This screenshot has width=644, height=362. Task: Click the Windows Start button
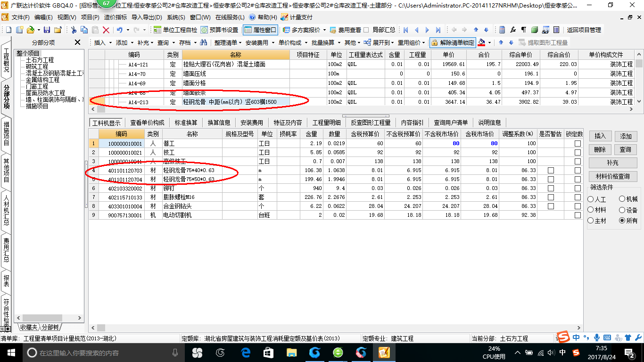(11, 353)
